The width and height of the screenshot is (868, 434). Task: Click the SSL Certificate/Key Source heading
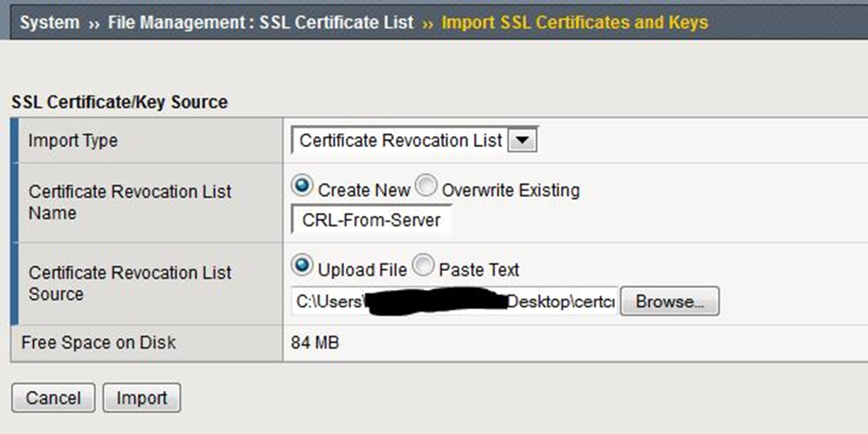pos(119,102)
